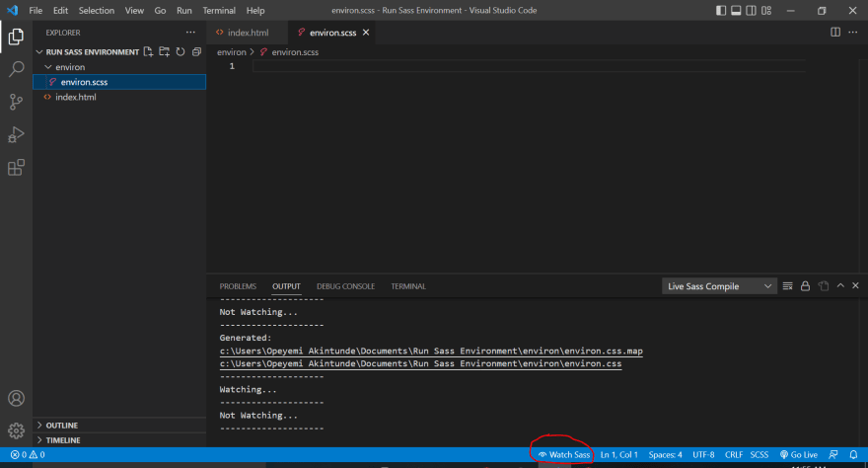The width and height of the screenshot is (868, 468).
Task: Switch to the TERMINAL panel tab
Action: tap(408, 286)
